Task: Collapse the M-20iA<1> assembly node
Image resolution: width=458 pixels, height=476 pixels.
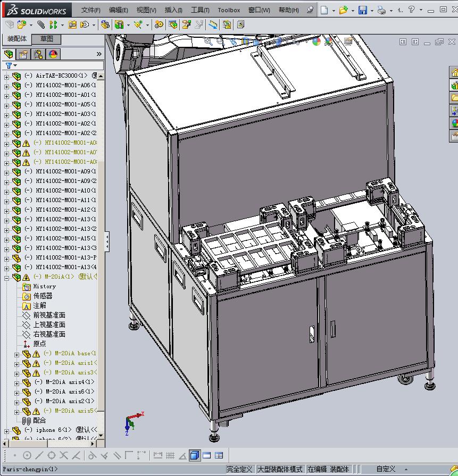Action: (7, 278)
